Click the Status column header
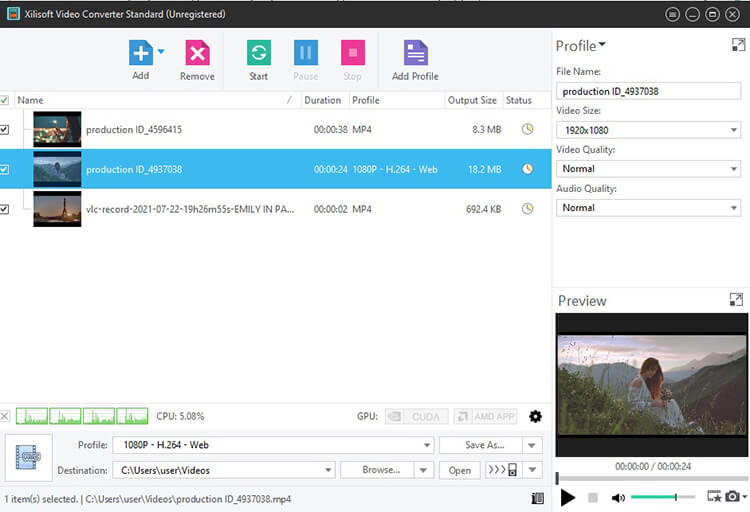Viewport: 750px width, 512px height. (527, 100)
